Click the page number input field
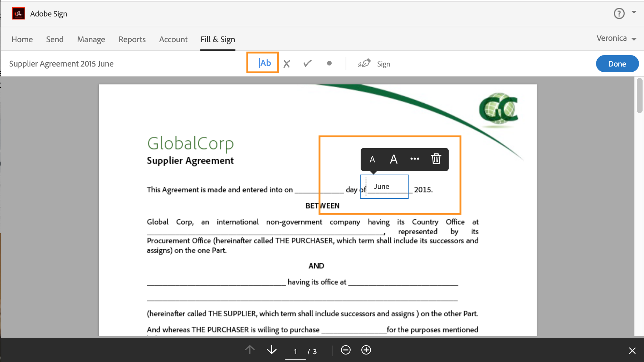Image resolution: width=644 pixels, height=362 pixels. tap(295, 351)
